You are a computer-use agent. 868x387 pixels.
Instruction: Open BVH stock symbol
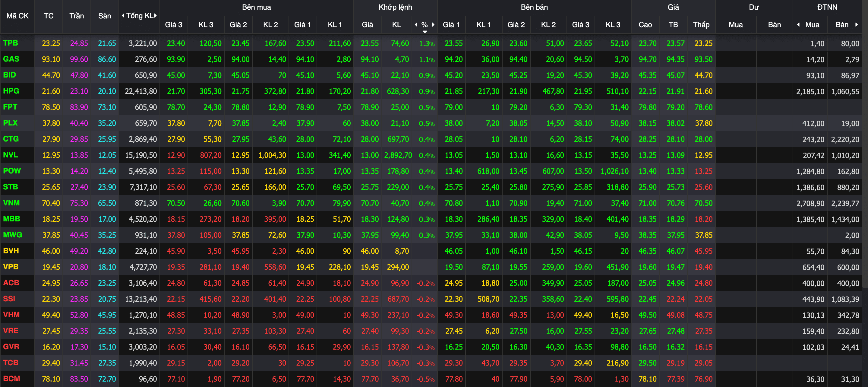[x=11, y=251]
